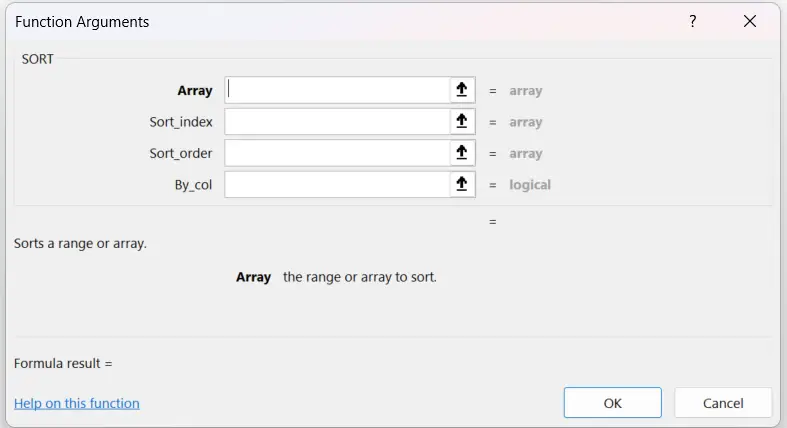Click the range selector arrow for Sort_index

pos(462,121)
